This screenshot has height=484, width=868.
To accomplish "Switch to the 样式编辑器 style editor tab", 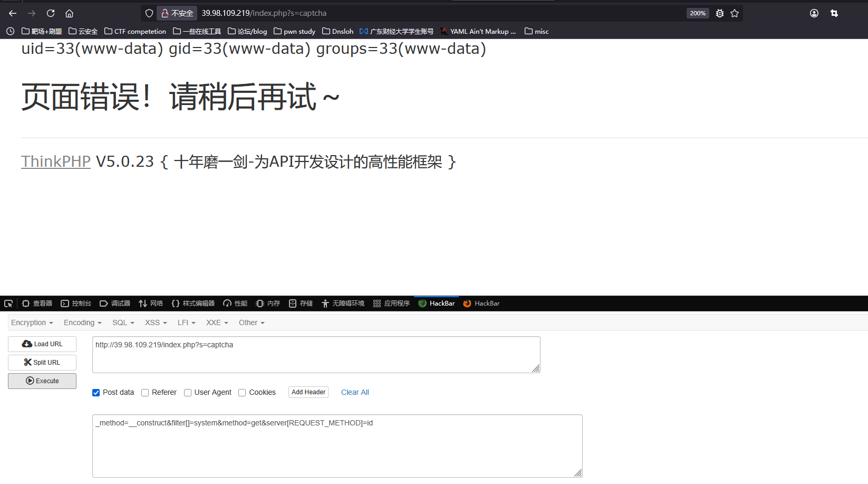I will pyautogui.click(x=193, y=303).
